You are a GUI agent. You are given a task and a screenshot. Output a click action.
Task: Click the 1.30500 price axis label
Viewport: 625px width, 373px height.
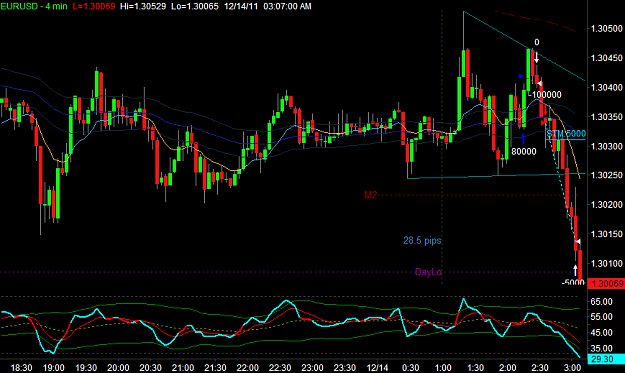pos(606,29)
